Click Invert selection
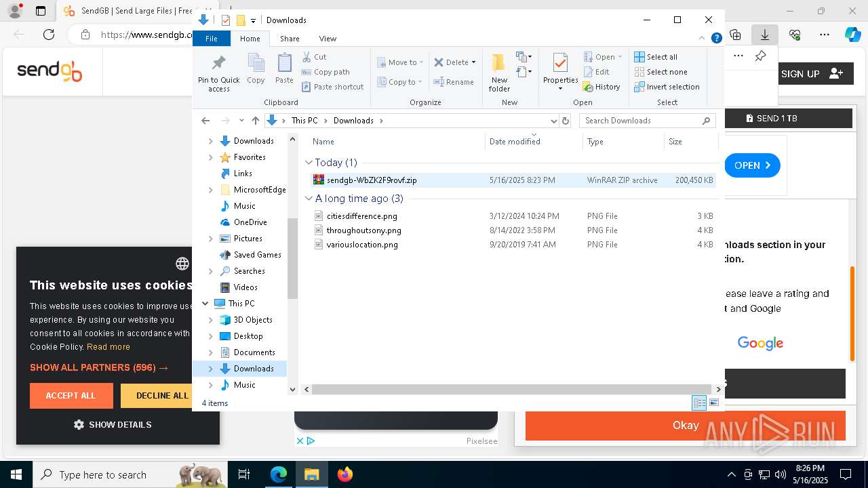Viewport: 868px width, 488px height. [667, 87]
